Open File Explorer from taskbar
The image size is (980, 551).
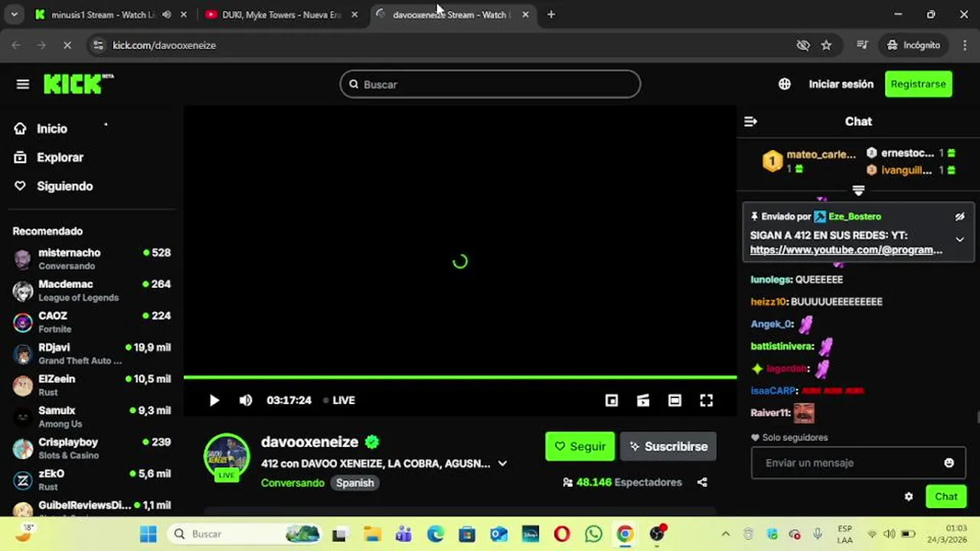372,534
